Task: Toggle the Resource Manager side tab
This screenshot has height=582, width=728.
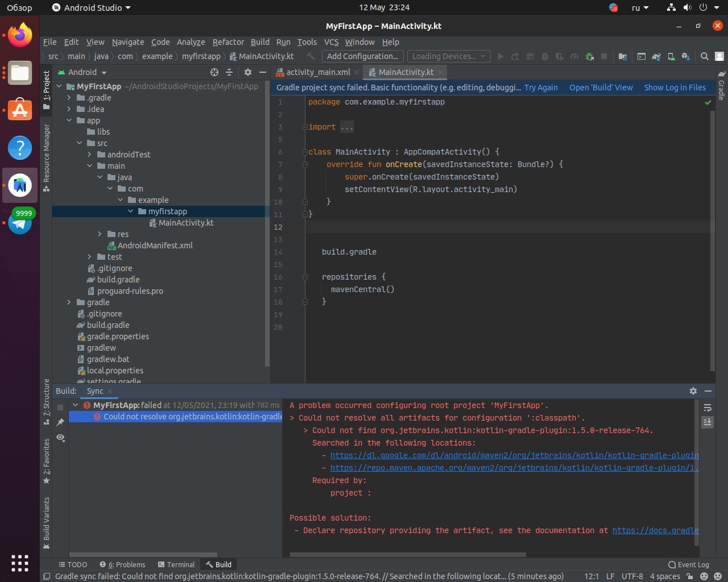Action: coord(47,158)
